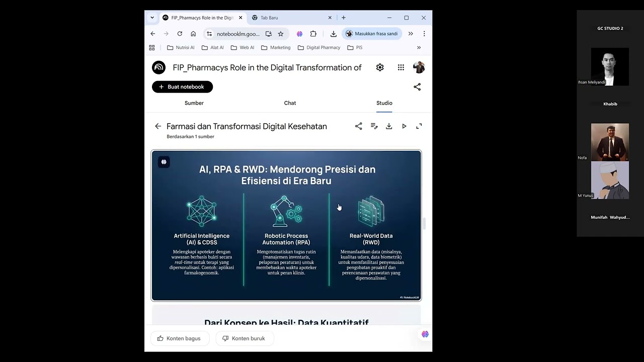Screen dimensions: 644x362
Task: Open the tab search dropdown arrow
Action: point(152,18)
